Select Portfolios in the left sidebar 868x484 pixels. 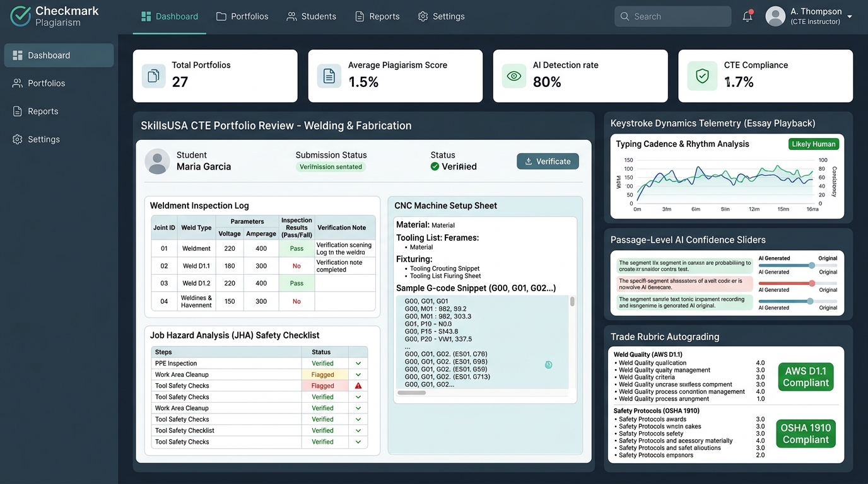pyautogui.click(x=59, y=83)
